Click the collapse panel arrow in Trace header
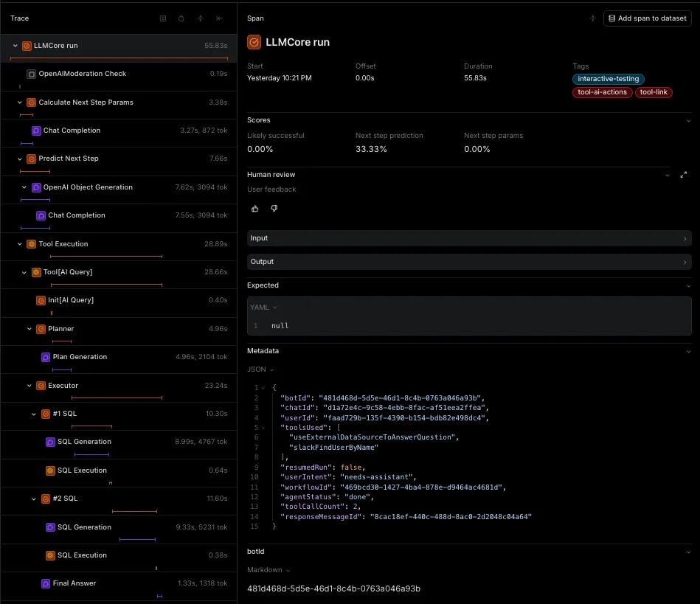700x604 pixels. pyautogui.click(x=219, y=18)
